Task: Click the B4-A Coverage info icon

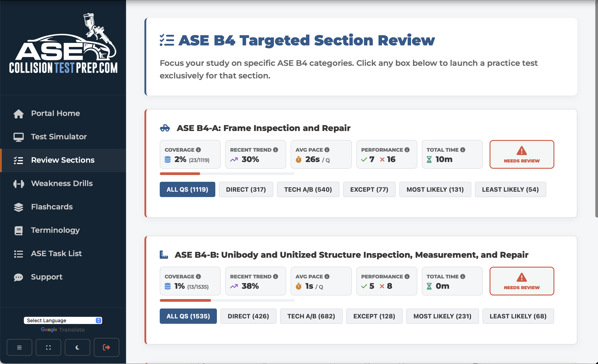Action: click(198, 150)
